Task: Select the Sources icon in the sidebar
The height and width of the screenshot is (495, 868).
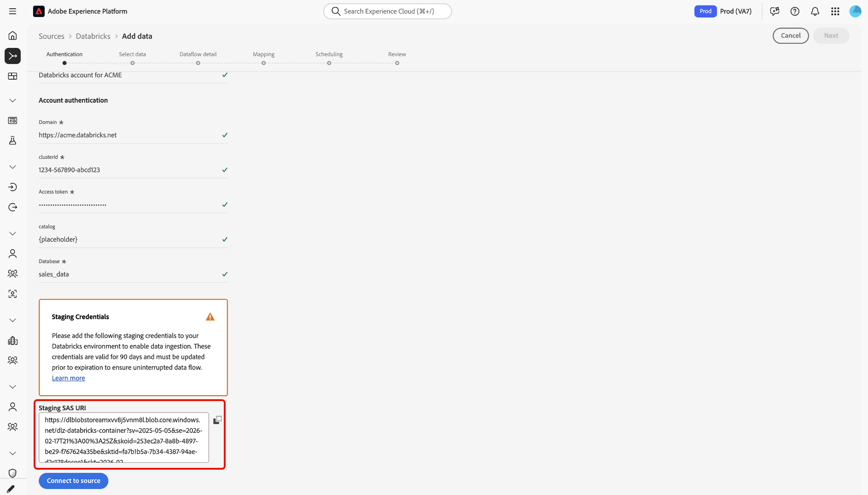Action: point(12,56)
